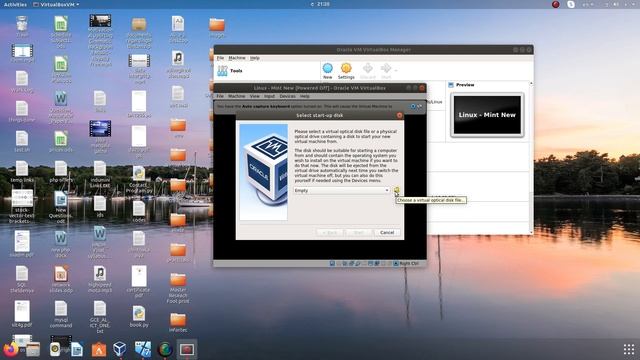This screenshot has width=640, height=360.
Task: Open the Devices menu in the VM window
Action: pos(287,96)
